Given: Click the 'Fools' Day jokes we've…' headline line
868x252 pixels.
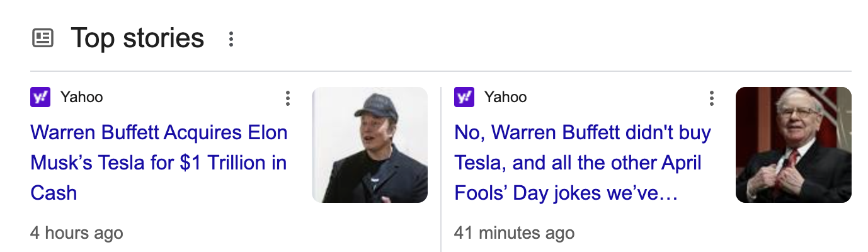Looking at the screenshot, I should click(566, 193).
